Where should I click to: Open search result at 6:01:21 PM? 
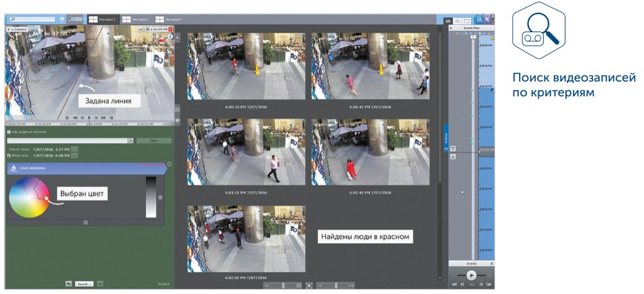pos(246,152)
